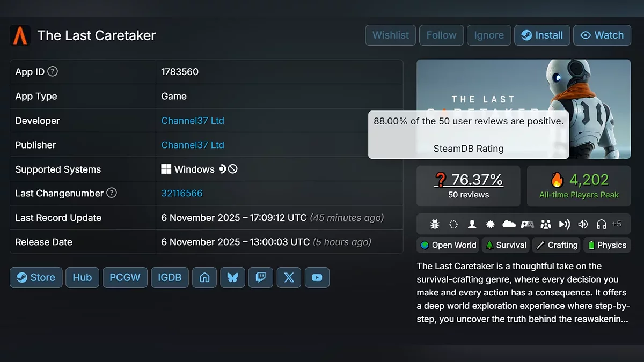Toggle Wishlist for The Last Caretaker
644x362 pixels.
[391, 35]
